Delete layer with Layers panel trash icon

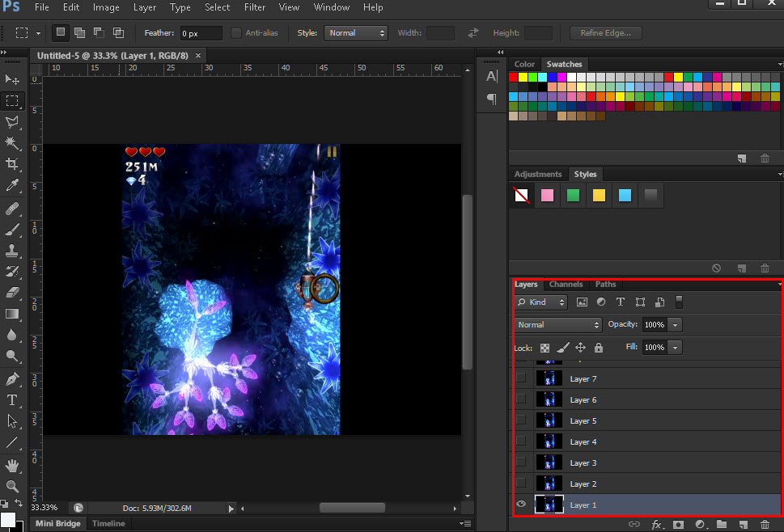click(765, 524)
